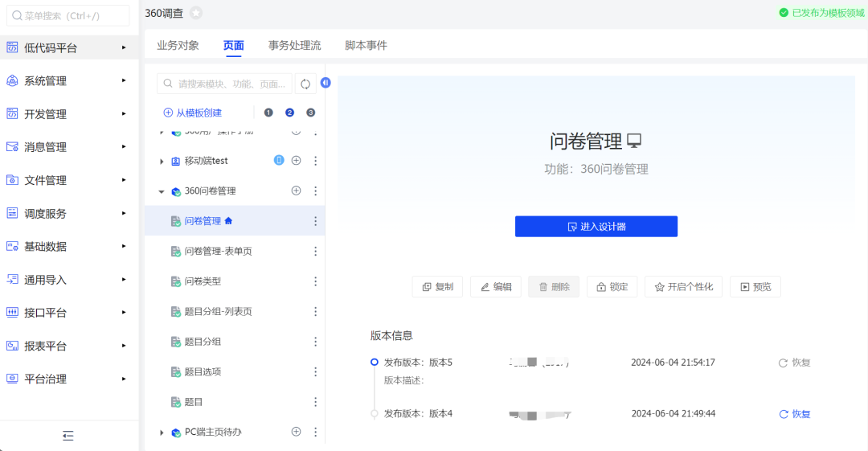Open the 脚本事件 tab
The width and height of the screenshot is (868, 451).
click(366, 46)
